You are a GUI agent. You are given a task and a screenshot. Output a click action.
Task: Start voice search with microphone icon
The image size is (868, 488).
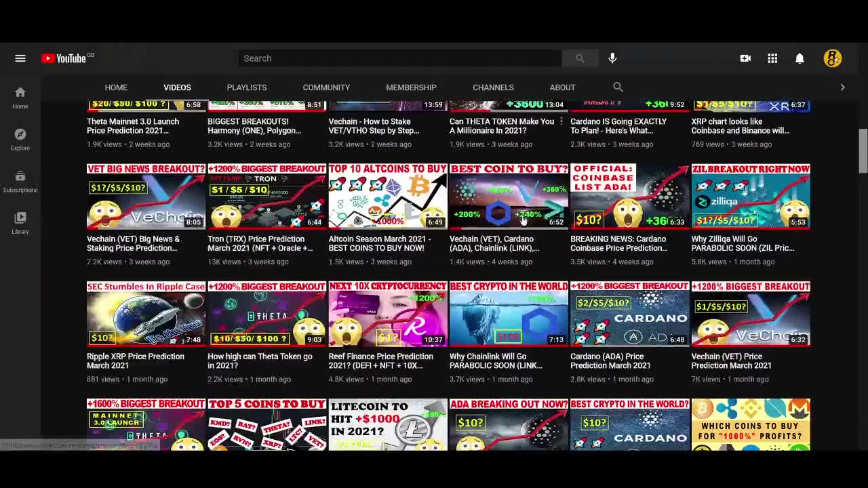coord(612,58)
